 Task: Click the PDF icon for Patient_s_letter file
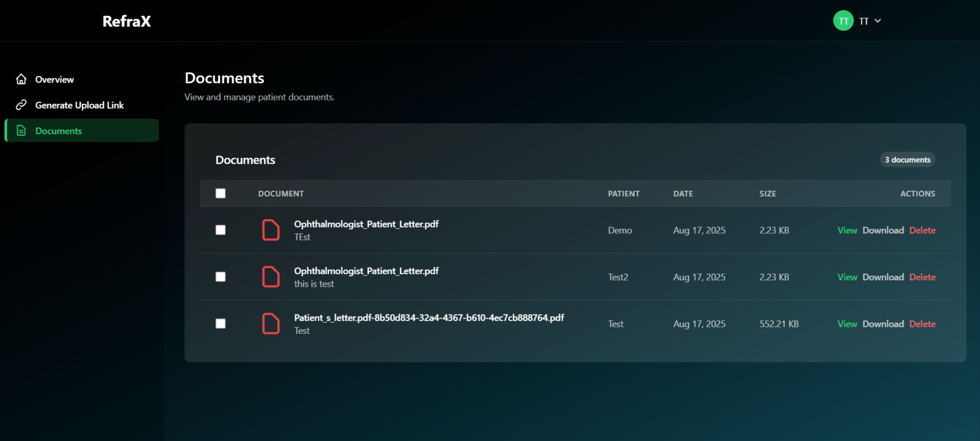(x=271, y=324)
